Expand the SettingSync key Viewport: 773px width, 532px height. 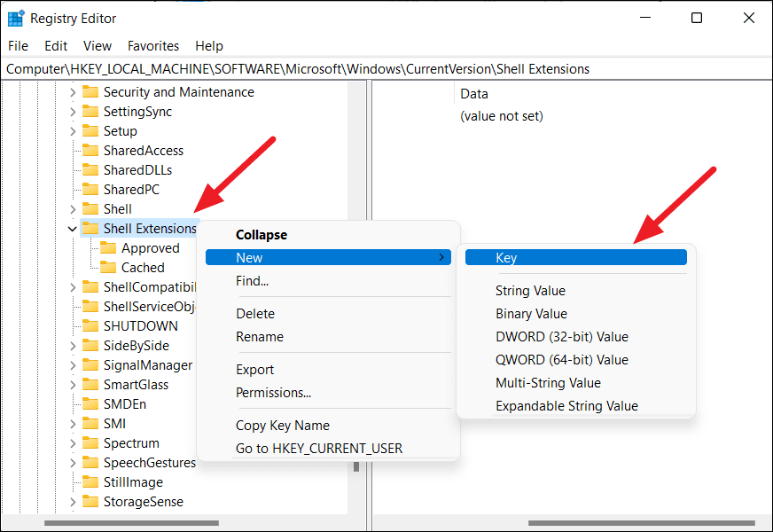click(x=73, y=112)
